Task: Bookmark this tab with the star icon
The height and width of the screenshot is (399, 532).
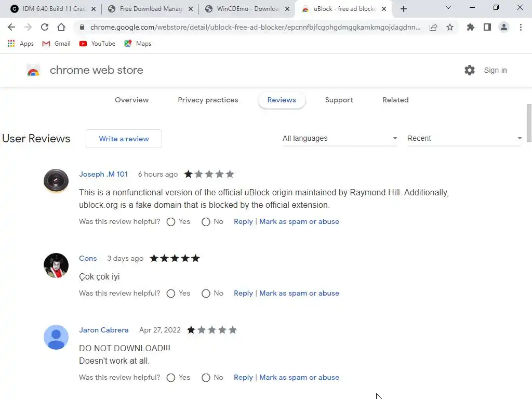Action: (x=450, y=27)
